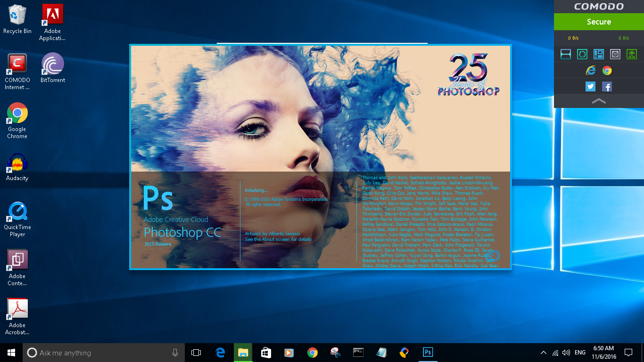The width and height of the screenshot is (644, 362).
Task: Open the Windows Start menu
Action: point(11,353)
